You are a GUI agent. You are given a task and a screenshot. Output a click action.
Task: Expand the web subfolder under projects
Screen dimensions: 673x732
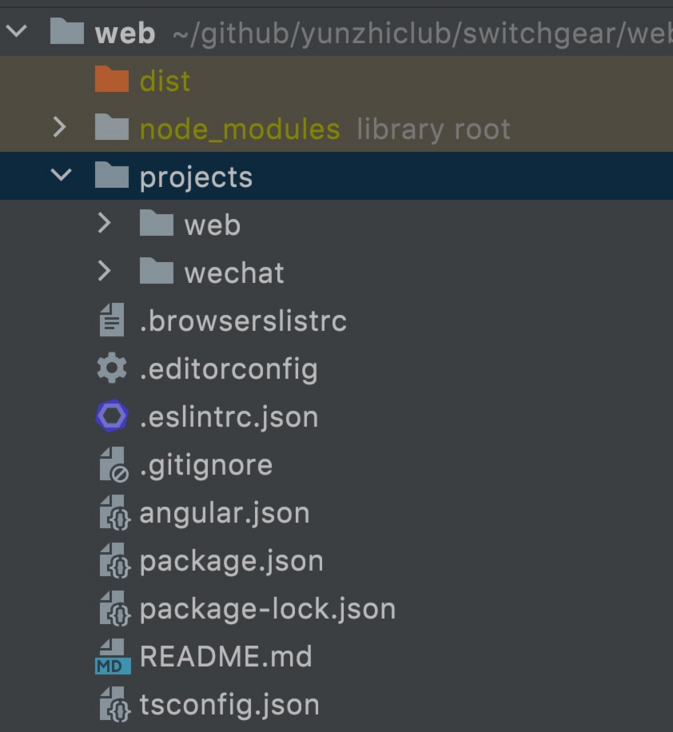(x=105, y=224)
